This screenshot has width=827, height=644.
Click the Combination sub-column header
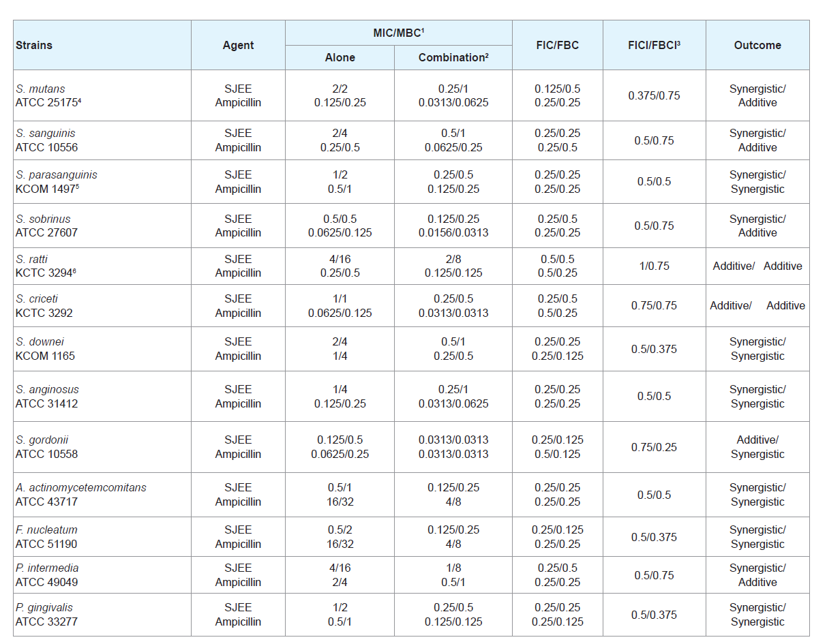pos(453,58)
